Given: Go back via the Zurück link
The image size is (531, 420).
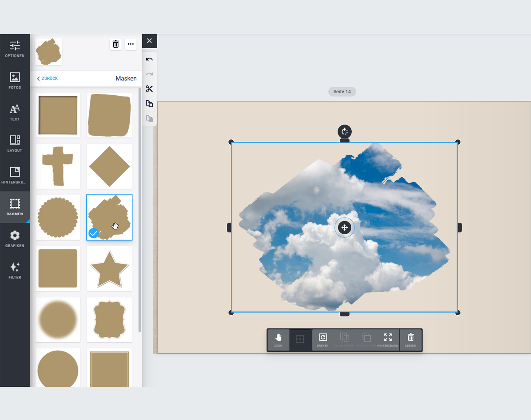Looking at the screenshot, I should [47, 78].
